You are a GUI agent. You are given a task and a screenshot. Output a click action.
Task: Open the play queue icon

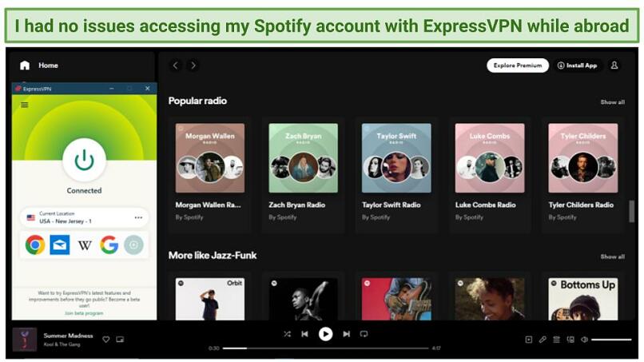pos(557,340)
